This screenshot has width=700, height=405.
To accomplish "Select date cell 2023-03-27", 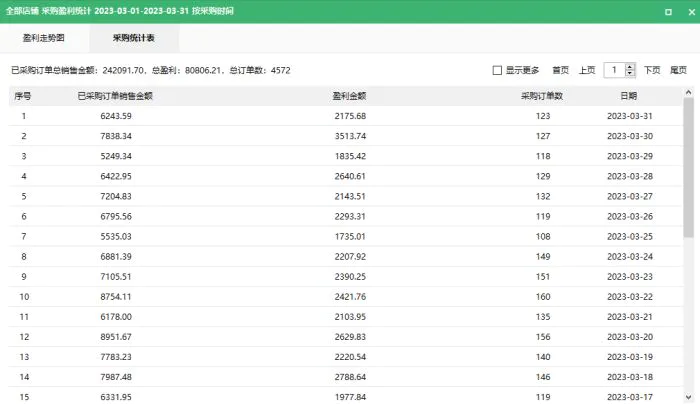I will tap(630, 196).
